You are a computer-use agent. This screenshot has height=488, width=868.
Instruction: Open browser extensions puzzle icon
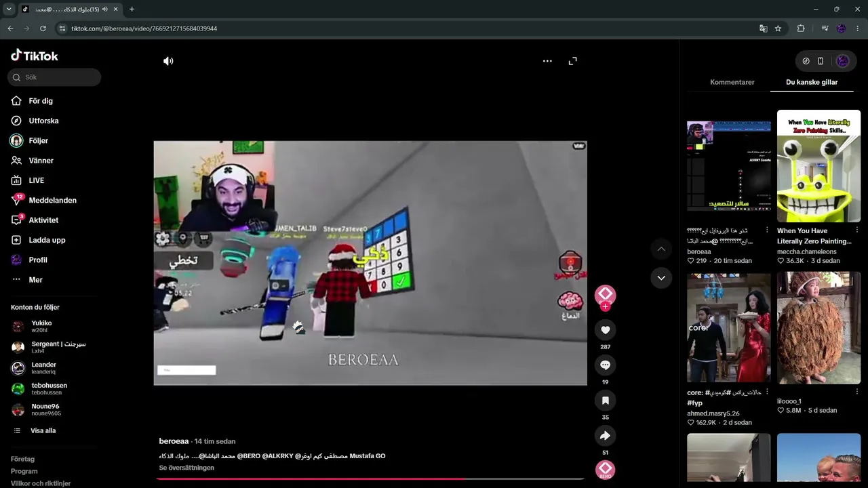coord(801,28)
